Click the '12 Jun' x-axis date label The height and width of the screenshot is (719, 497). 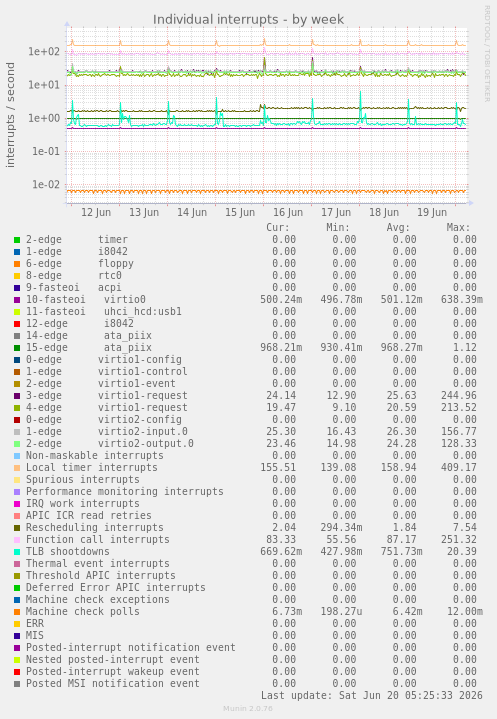tap(96, 212)
